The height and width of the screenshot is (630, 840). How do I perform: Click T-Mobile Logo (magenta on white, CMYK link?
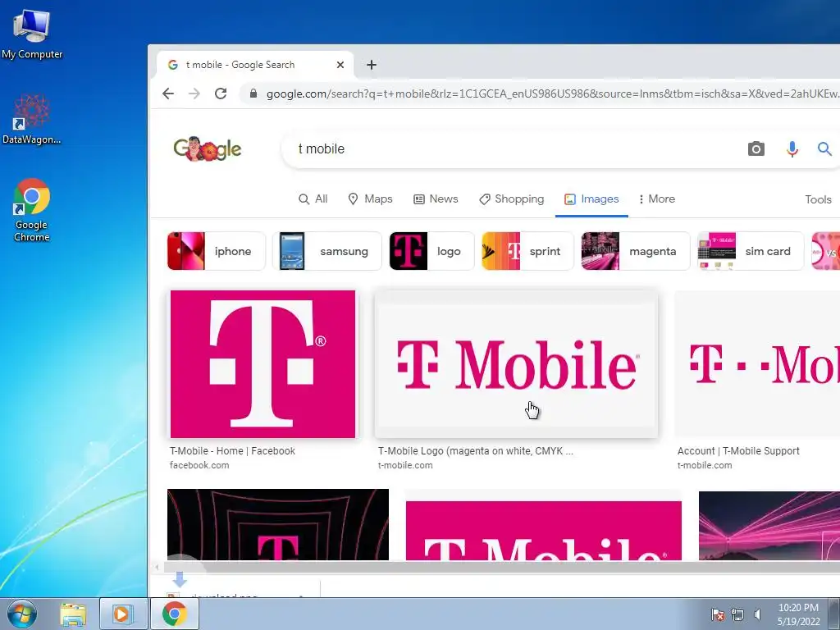pyautogui.click(x=476, y=451)
